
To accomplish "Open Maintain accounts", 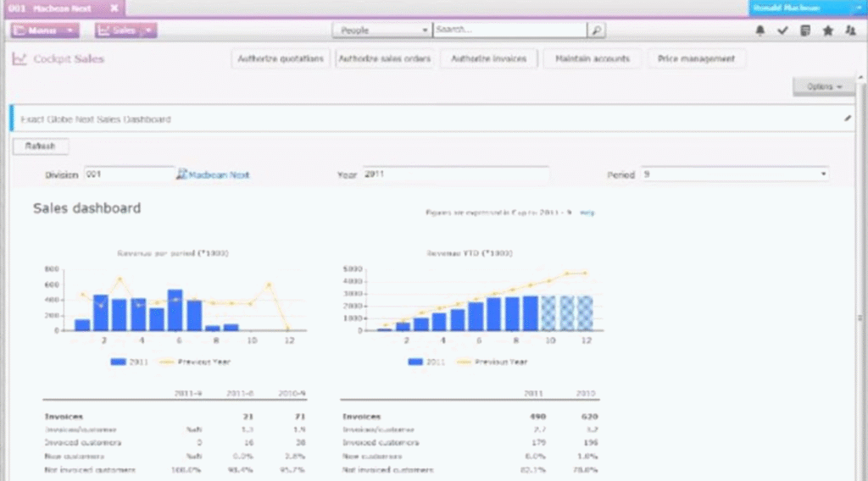I will pyautogui.click(x=593, y=58).
